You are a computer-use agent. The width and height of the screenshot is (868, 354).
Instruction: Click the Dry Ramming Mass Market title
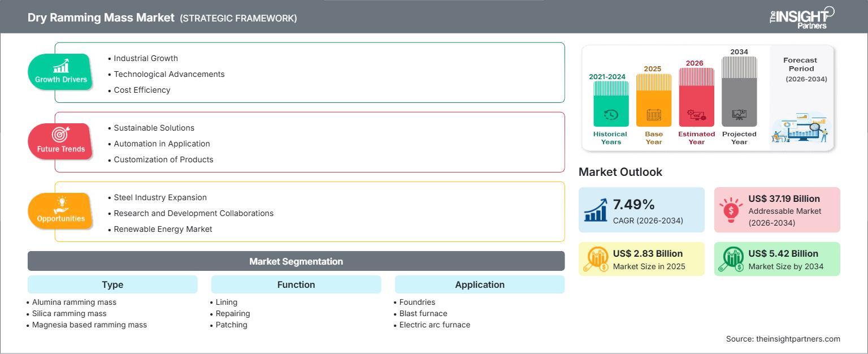[x=101, y=18]
